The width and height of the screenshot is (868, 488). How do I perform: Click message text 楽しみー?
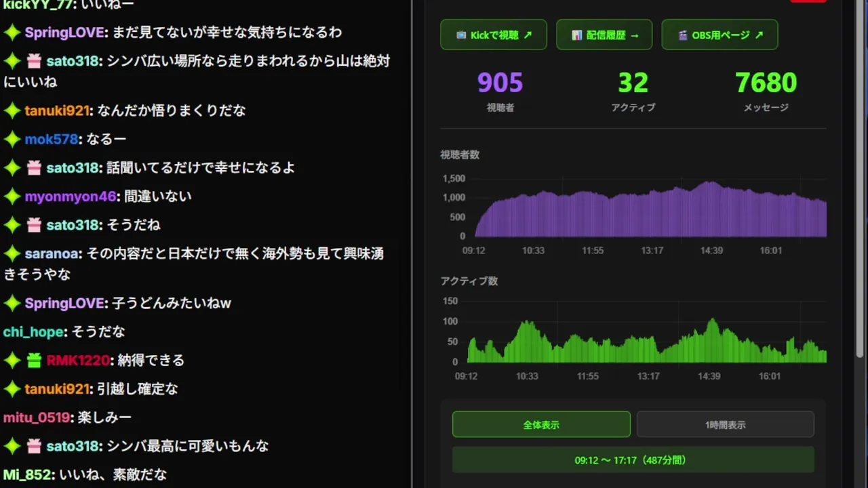(x=104, y=418)
